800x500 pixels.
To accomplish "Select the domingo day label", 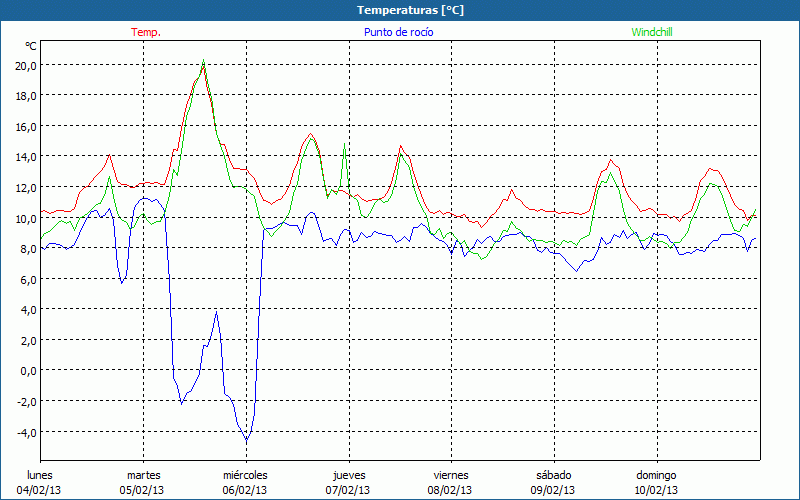I will [x=656, y=475].
